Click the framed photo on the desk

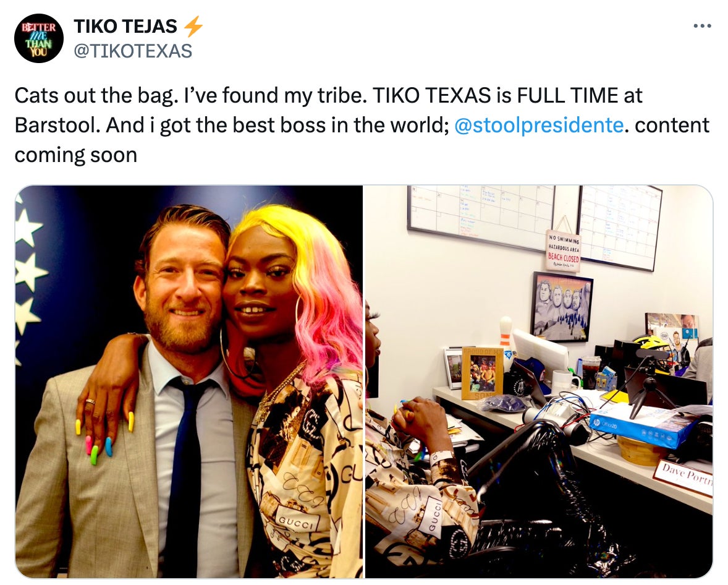click(483, 373)
